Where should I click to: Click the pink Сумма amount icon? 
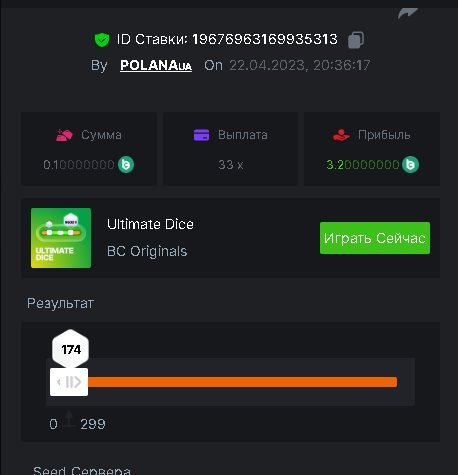pos(64,135)
